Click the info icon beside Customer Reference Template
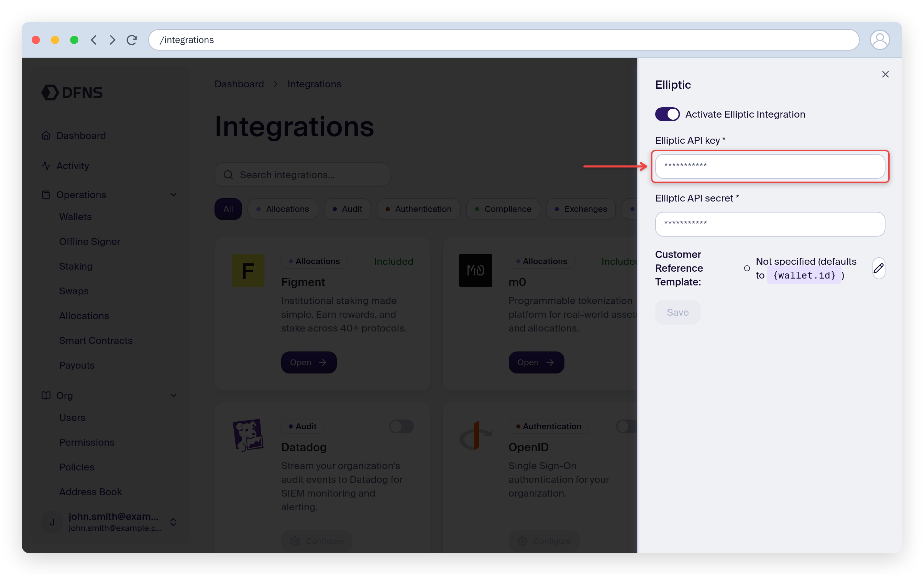This screenshot has width=924, height=575. coord(747,268)
